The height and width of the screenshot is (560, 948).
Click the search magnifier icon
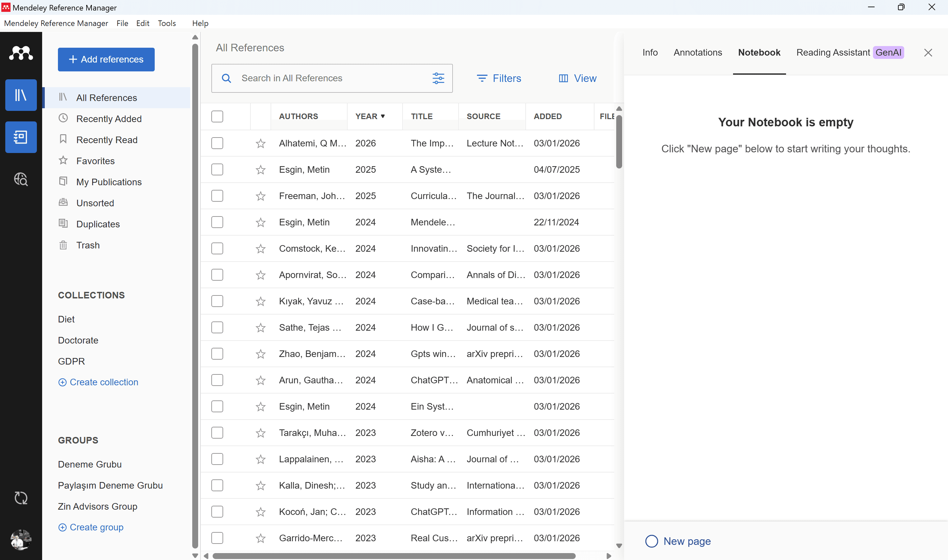(x=226, y=78)
